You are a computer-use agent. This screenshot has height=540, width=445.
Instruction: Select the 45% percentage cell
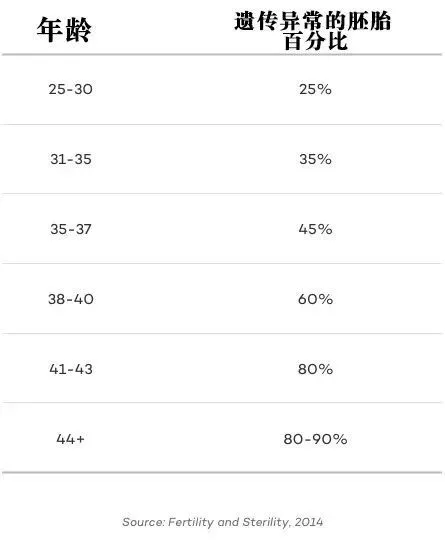coord(315,229)
